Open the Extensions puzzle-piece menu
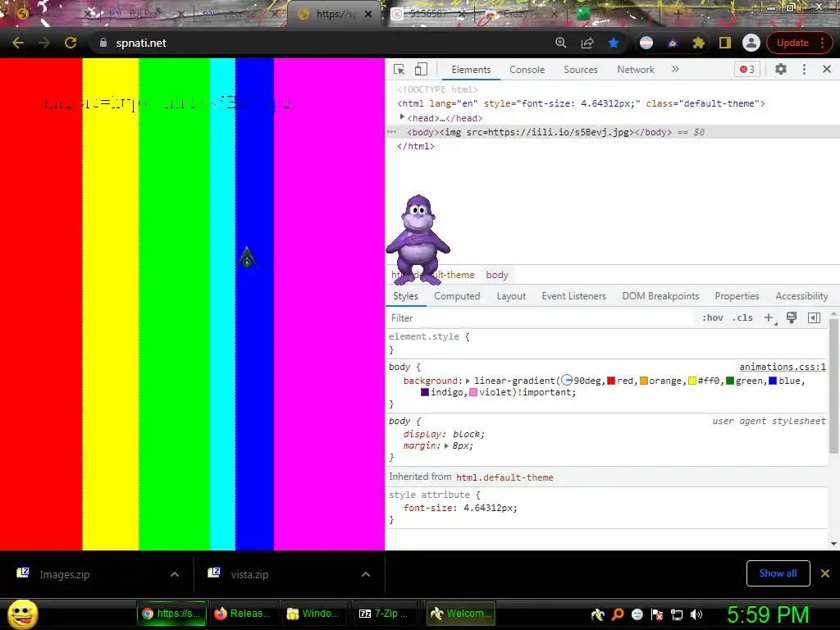This screenshot has width=840, height=630. (699, 43)
